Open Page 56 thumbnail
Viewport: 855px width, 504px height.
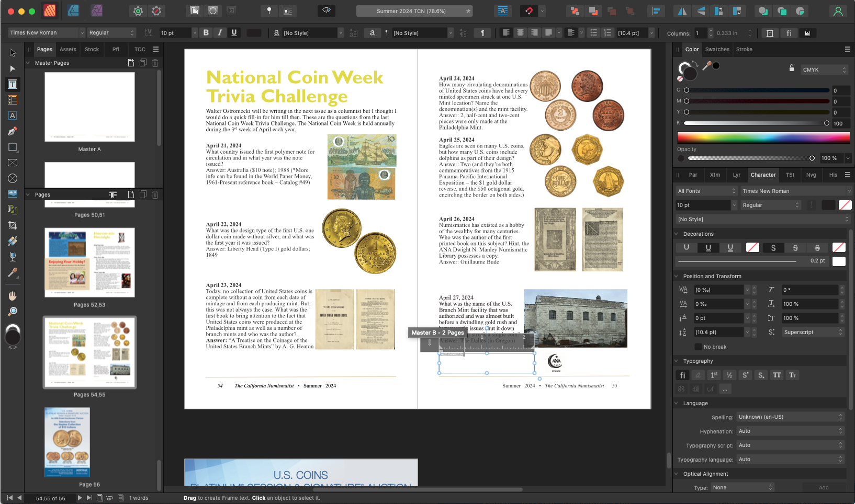coord(67,442)
